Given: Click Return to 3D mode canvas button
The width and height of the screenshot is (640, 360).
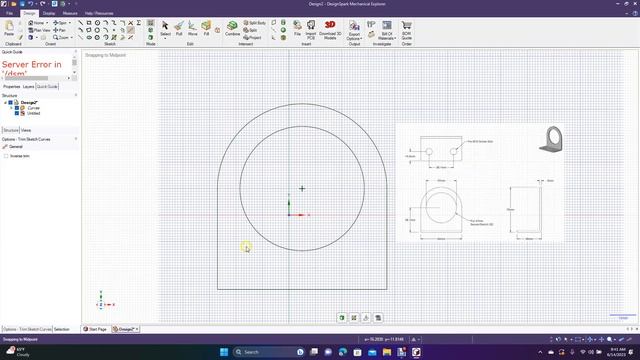Looking at the screenshot, I should coord(342,318).
